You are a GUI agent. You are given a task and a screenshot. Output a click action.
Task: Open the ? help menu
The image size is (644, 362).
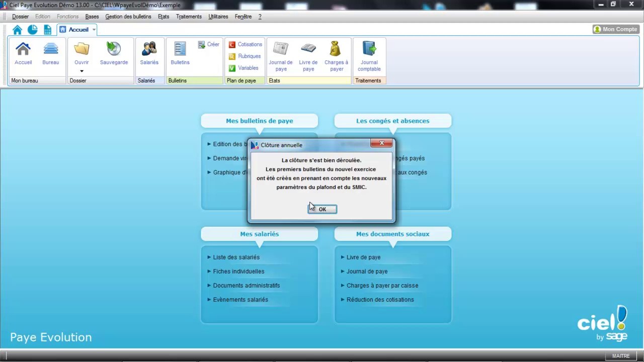pyautogui.click(x=260, y=17)
